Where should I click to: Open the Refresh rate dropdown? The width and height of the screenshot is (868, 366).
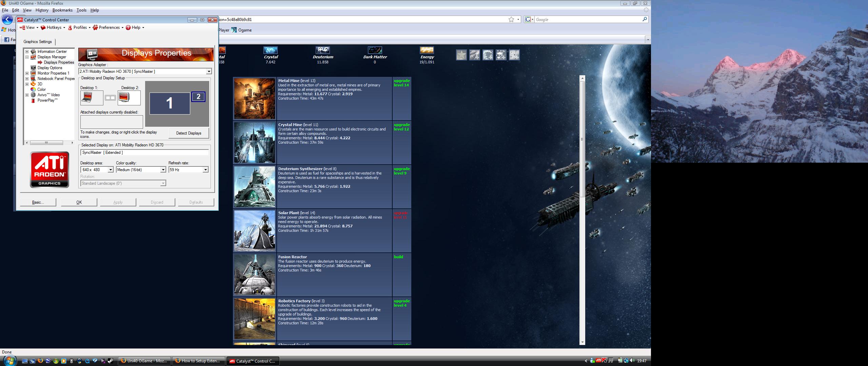pos(205,170)
